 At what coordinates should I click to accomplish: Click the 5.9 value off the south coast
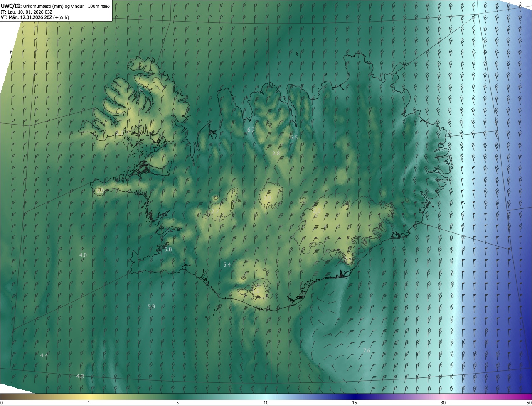point(151,306)
